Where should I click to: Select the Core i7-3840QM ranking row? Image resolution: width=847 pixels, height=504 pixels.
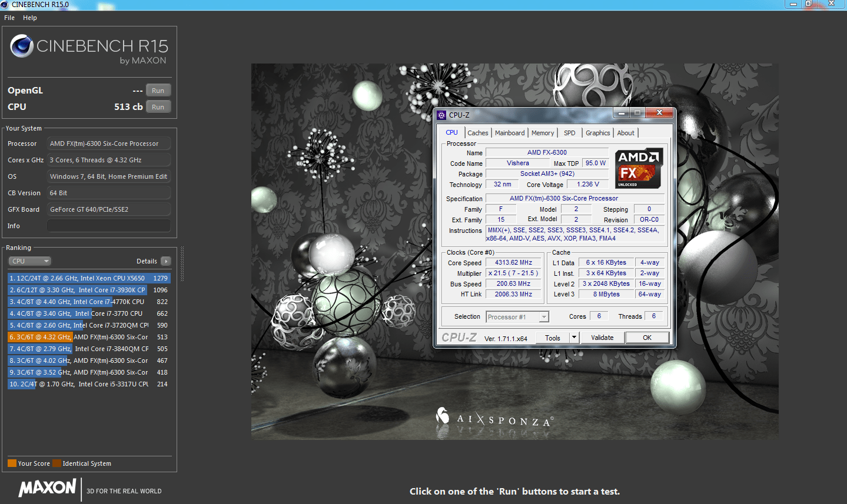point(89,349)
